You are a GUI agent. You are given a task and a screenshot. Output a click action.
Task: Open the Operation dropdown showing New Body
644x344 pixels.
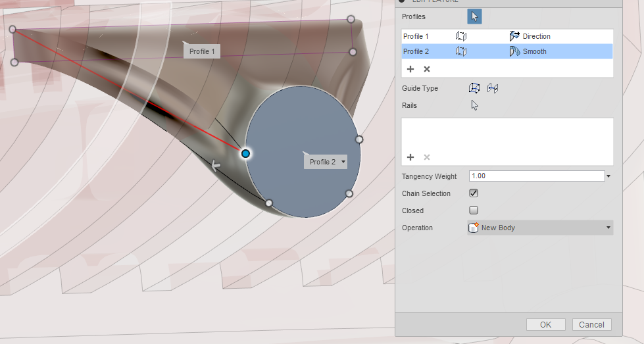click(x=539, y=228)
